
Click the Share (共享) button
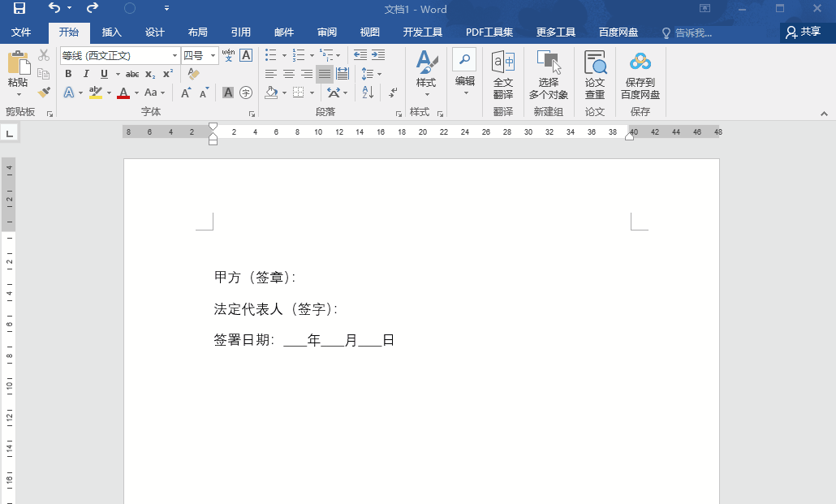pyautogui.click(x=803, y=32)
